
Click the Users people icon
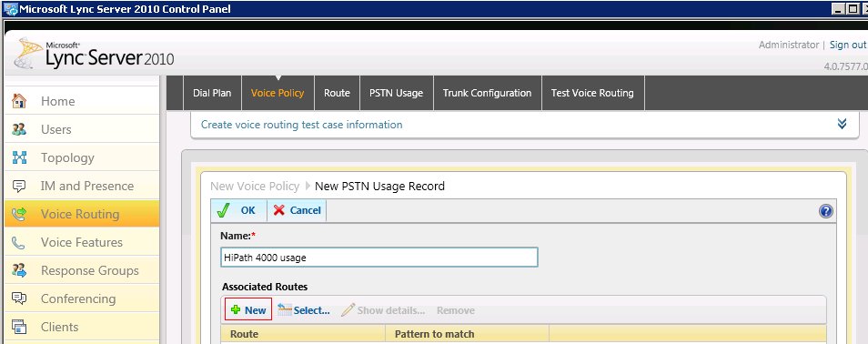19,129
